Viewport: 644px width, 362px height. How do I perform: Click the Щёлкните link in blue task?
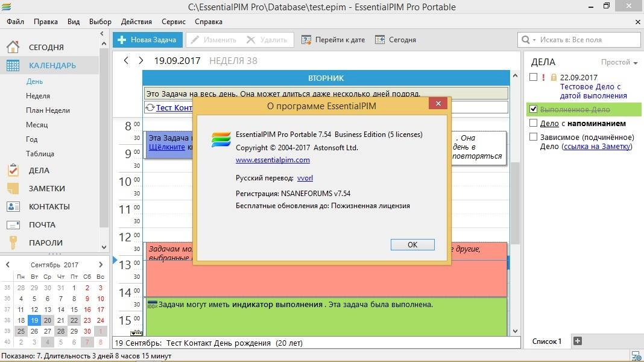coord(167,147)
